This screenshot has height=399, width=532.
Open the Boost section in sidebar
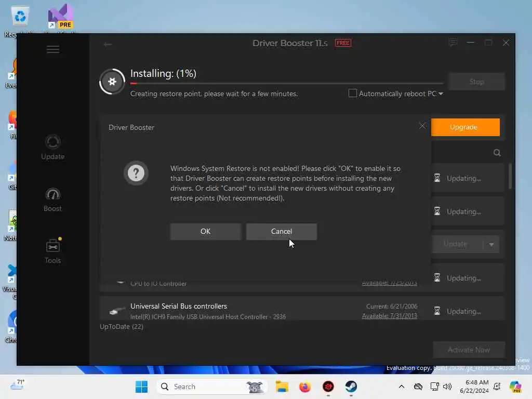tap(52, 200)
